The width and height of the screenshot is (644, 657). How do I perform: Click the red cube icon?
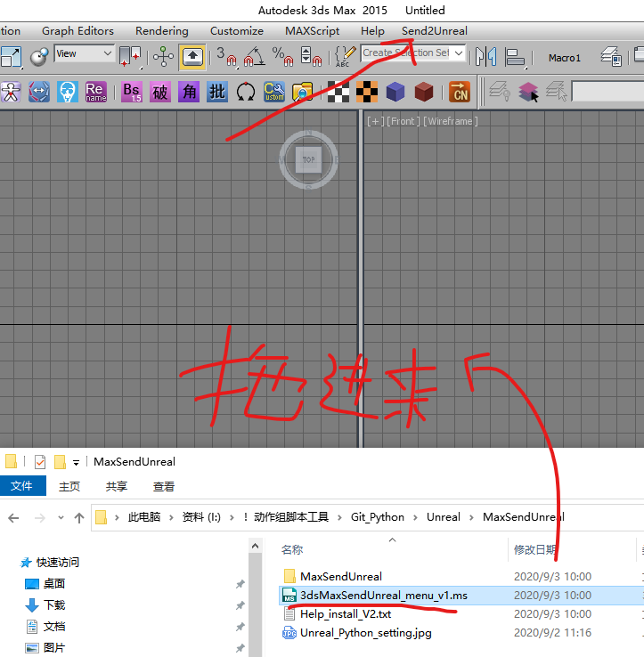[x=424, y=92]
